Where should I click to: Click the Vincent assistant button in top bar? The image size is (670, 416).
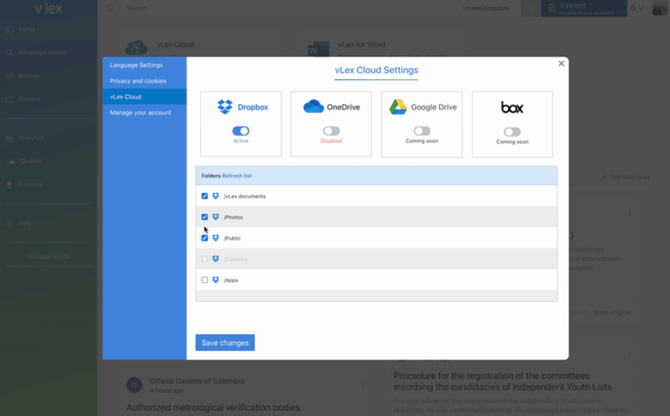pos(584,8)
